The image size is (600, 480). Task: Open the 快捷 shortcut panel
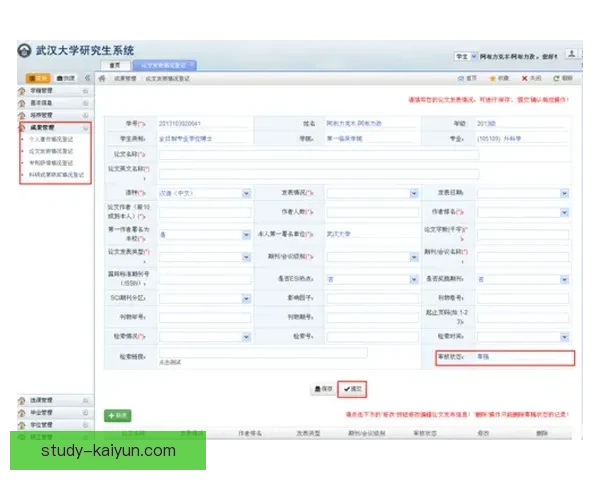[x=66, y=78]
